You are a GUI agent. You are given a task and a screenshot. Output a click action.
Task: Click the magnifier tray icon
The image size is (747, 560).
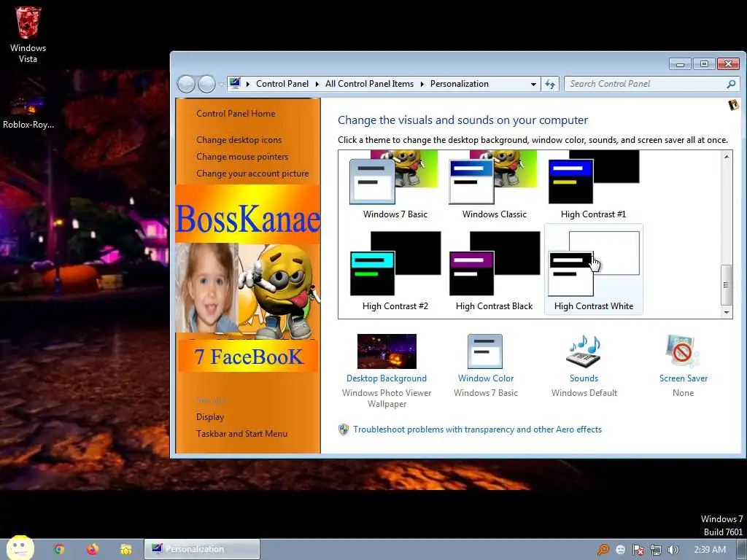point(603,550)
